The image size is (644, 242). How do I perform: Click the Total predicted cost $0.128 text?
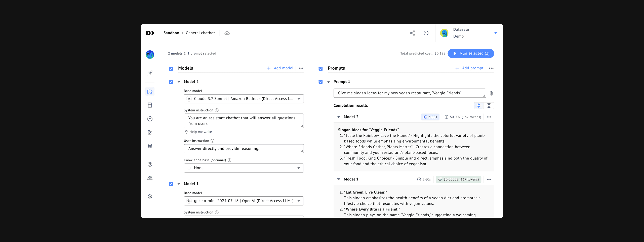pos(423,53)
